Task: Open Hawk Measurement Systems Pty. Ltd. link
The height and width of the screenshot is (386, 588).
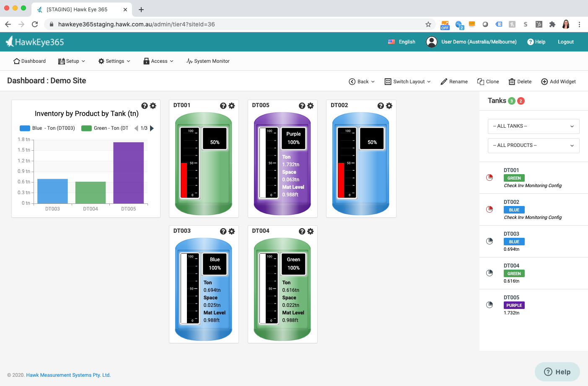Action: click(68, 375)
